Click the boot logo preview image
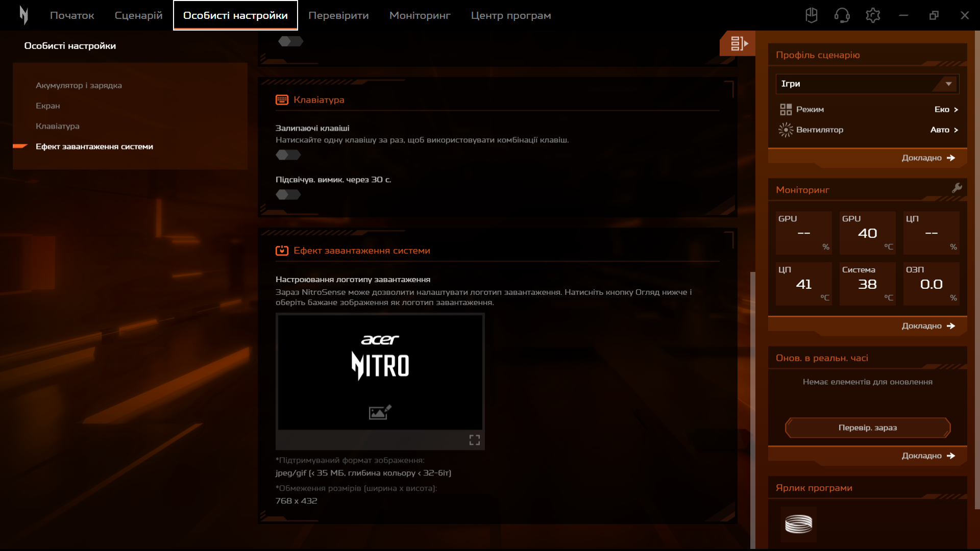The image size is (980, 551). coord(380,372)
